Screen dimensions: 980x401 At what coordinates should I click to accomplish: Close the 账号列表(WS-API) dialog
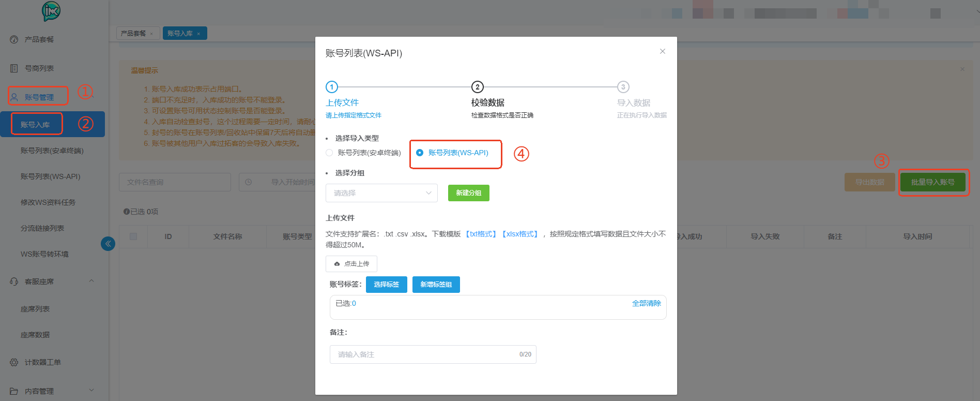click(x=662, y=51)
